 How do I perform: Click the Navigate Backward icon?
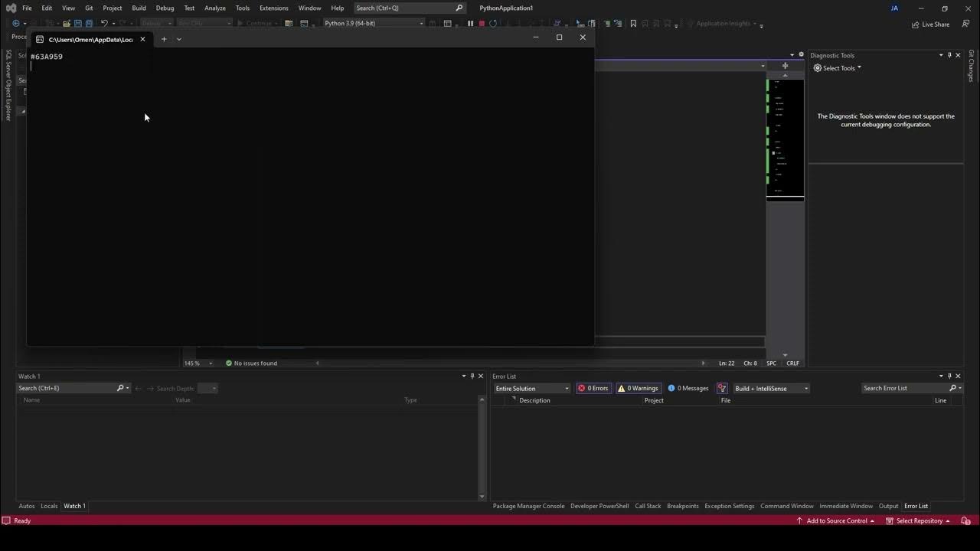[16, 23]
